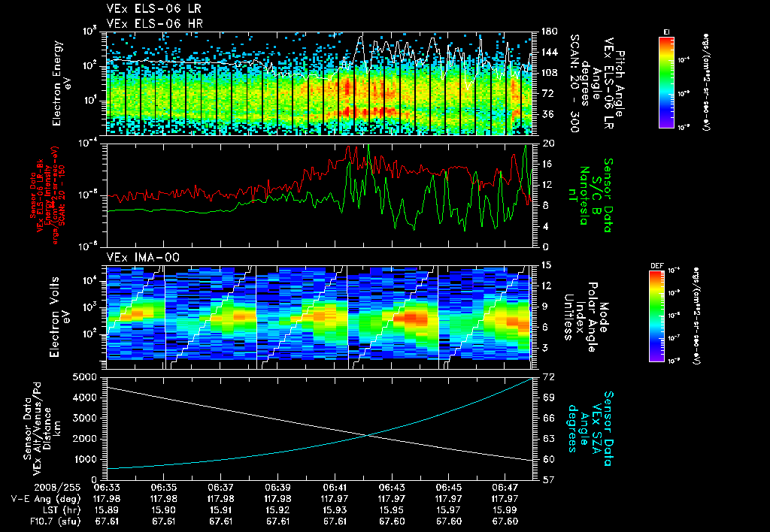Click the time tick '06:39'
Image resolution: width=770 pixels, height=532 pixels.
277,488
